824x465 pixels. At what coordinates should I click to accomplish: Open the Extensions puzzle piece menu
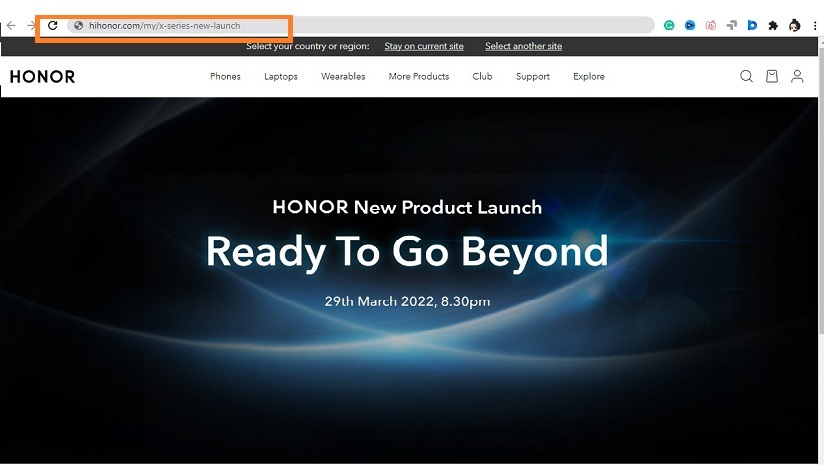tap(773, 25)
